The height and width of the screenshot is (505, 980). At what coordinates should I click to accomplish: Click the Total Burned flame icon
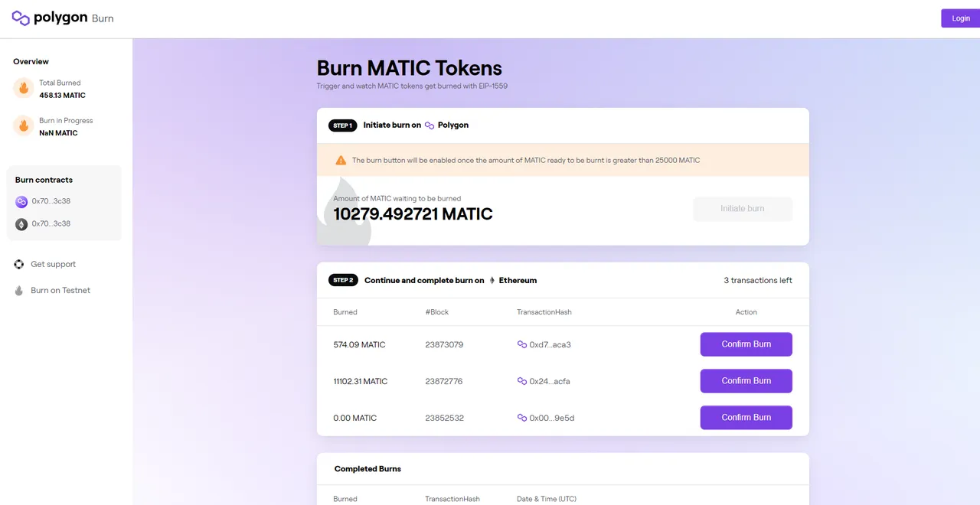24,88
